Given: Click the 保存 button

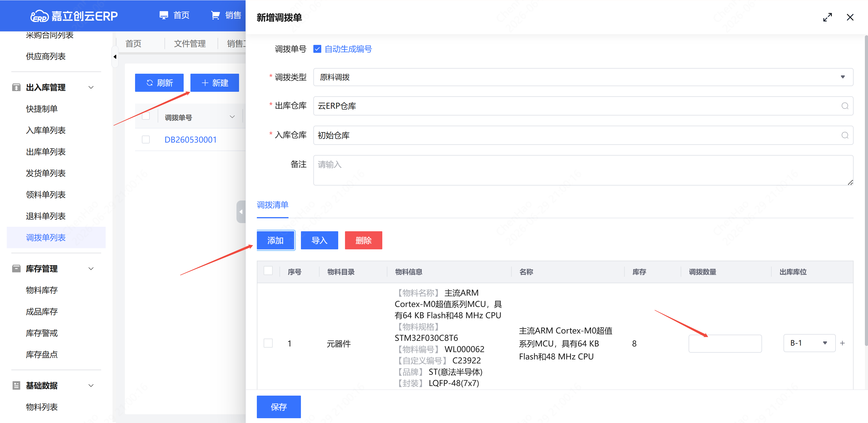Looking at the screenshot, I should (x=279, y=407).
